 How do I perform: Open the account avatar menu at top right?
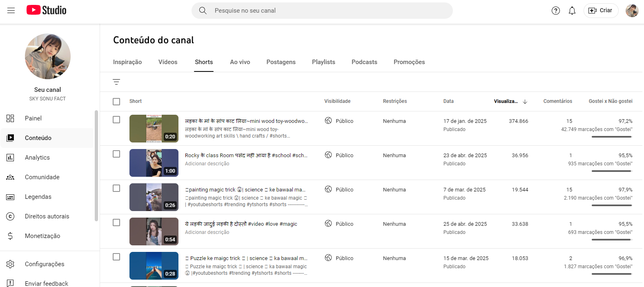pos(632,11)
